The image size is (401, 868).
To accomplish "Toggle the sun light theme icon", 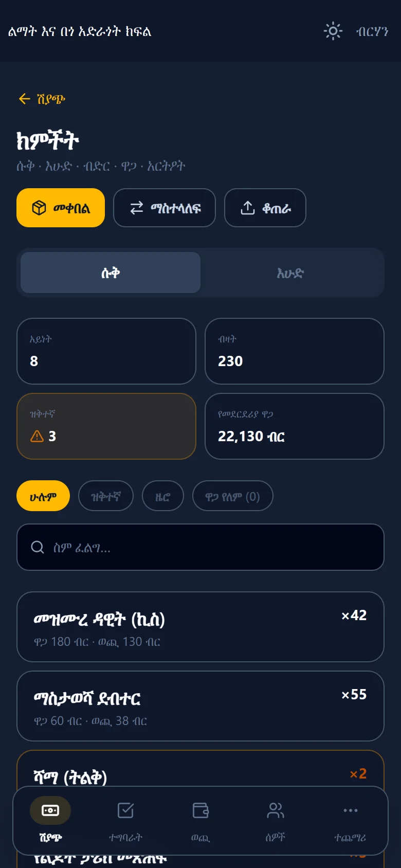I will point(333,31).
